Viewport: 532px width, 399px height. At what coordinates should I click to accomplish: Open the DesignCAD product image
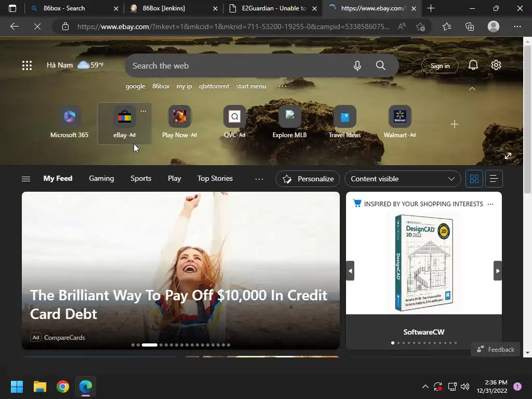424,263
